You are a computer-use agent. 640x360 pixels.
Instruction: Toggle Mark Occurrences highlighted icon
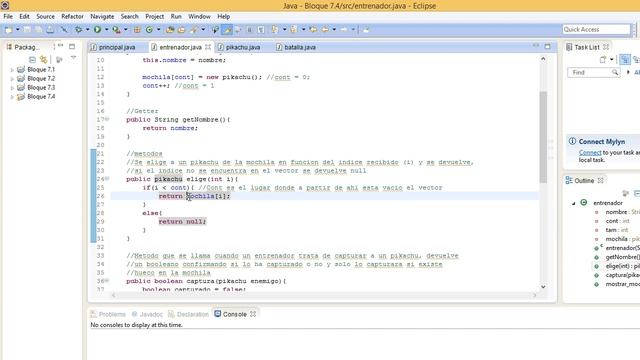227,29
